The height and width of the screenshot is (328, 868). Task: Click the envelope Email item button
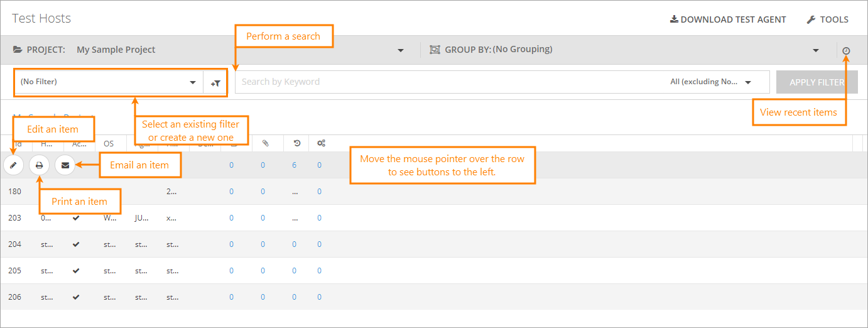click(x=65, y=165)
